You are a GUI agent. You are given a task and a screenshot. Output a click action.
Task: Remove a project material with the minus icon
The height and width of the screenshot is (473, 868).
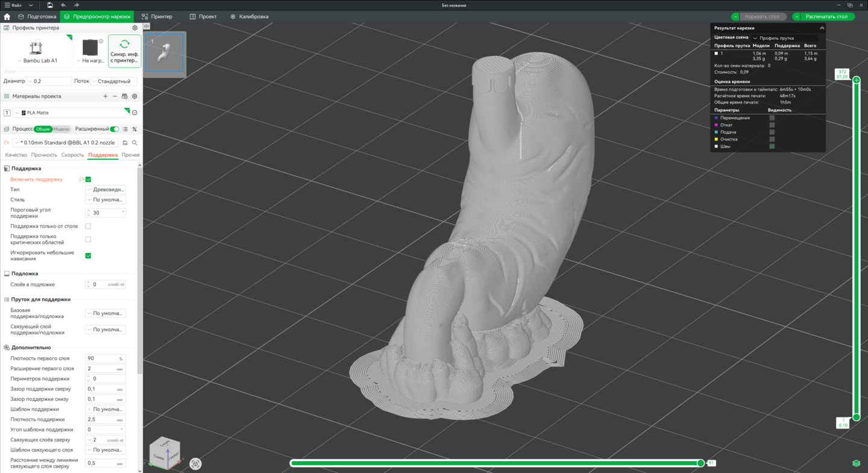tap(115, 96)
